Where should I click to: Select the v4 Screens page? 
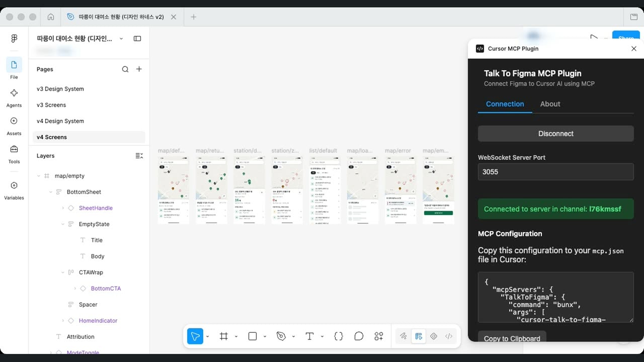click(89, 137)
